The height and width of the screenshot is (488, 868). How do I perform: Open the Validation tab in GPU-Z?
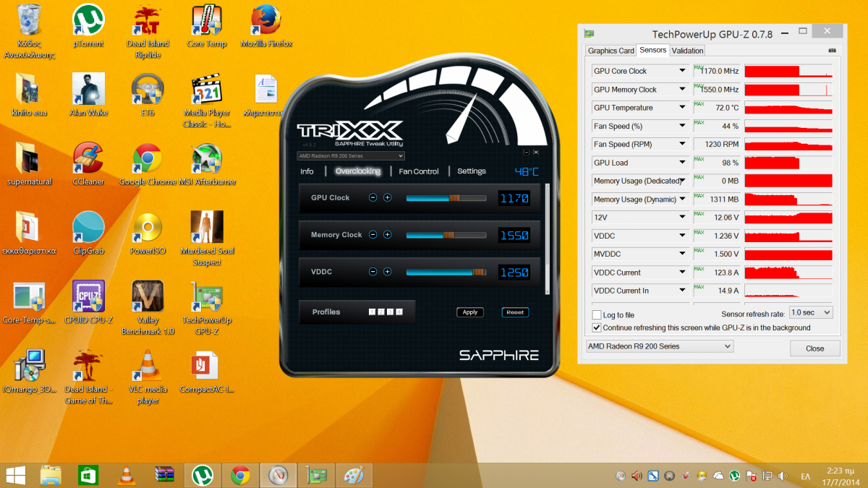coord(687,51)
